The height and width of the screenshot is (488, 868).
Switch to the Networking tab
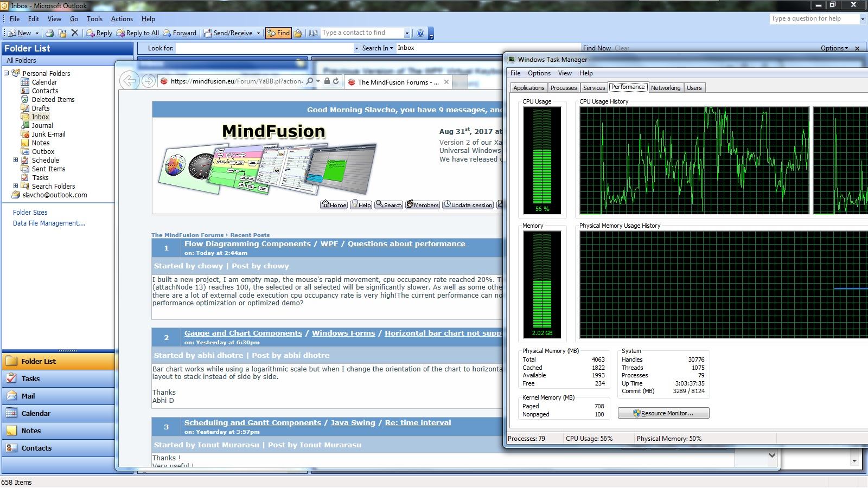tap(665, 88)
